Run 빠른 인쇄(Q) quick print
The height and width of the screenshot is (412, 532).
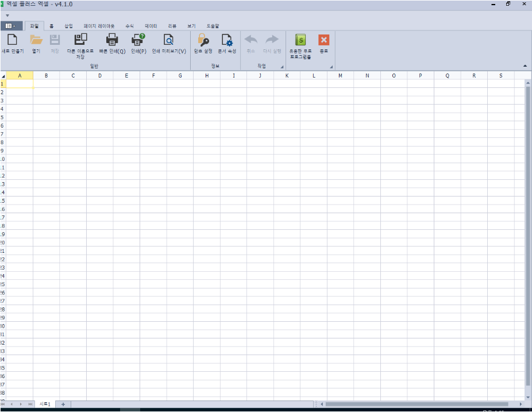coord(112,40)
